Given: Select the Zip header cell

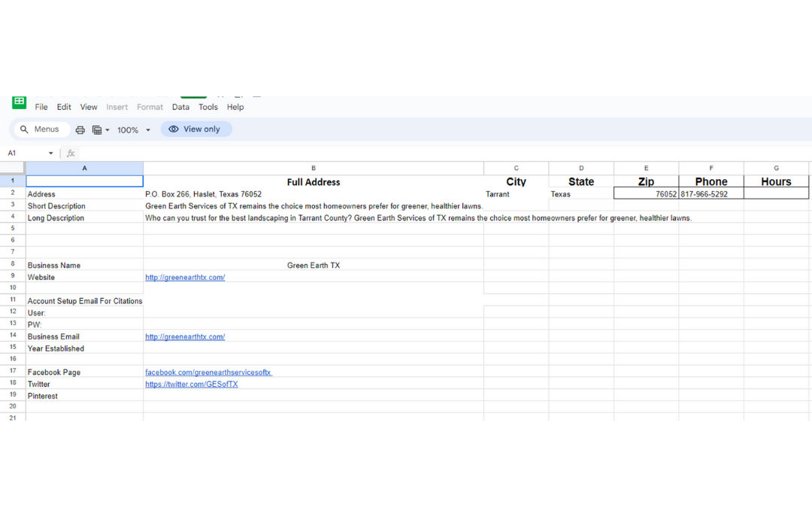Looking at the screenshot, I should click(x=647, y=181).
